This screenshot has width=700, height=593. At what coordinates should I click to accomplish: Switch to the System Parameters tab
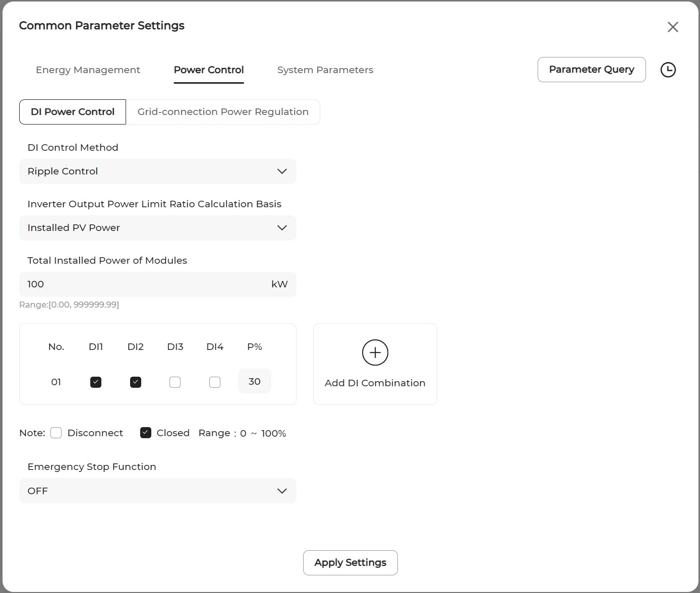pos(325,70)
